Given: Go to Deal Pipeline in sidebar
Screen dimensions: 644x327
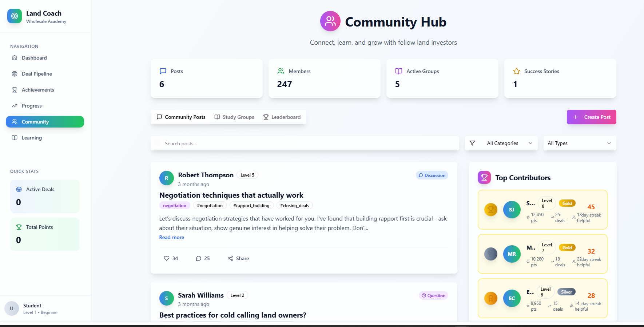Looking at the screenshot, I should [x=37, y=74].
